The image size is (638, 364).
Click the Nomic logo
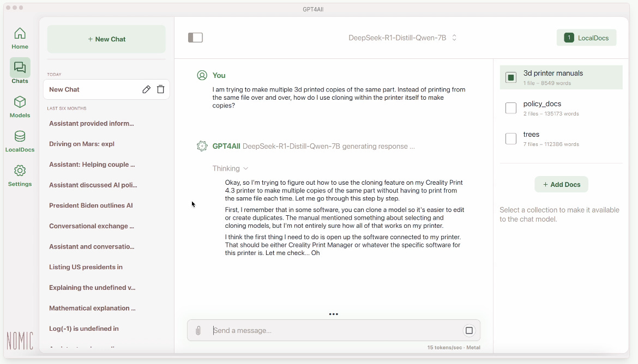(20, 341)
